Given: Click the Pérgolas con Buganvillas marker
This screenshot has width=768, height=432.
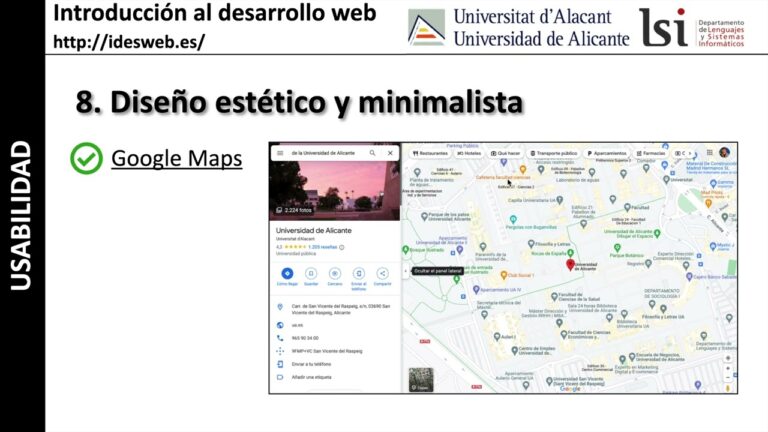Looking at the screenshot, I should [513, 219].
